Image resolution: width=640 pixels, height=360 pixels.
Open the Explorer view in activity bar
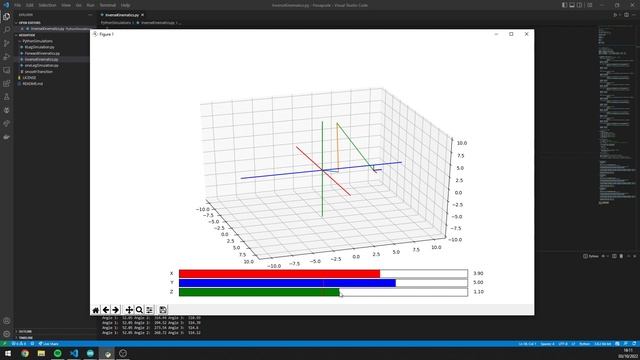click(7, 17)
